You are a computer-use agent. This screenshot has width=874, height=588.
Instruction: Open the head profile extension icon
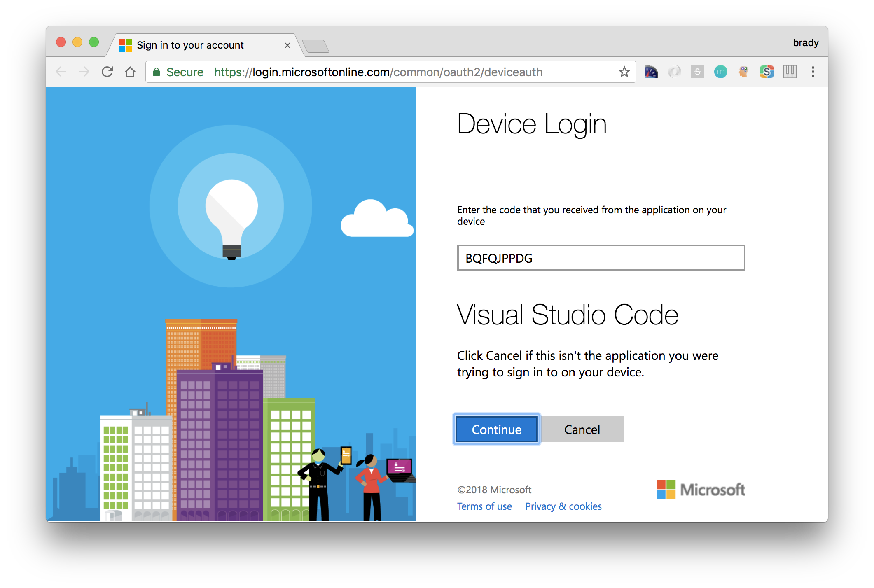(x=743, y=72)
